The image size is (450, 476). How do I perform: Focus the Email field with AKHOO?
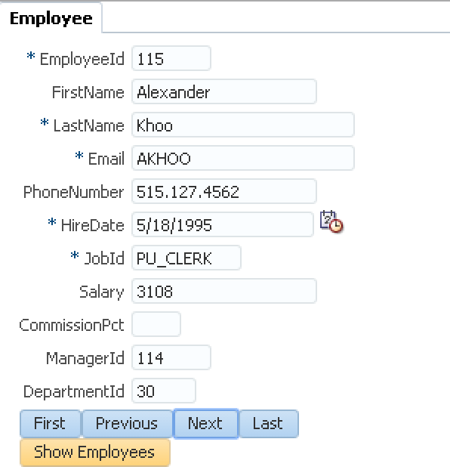(243, 158)
